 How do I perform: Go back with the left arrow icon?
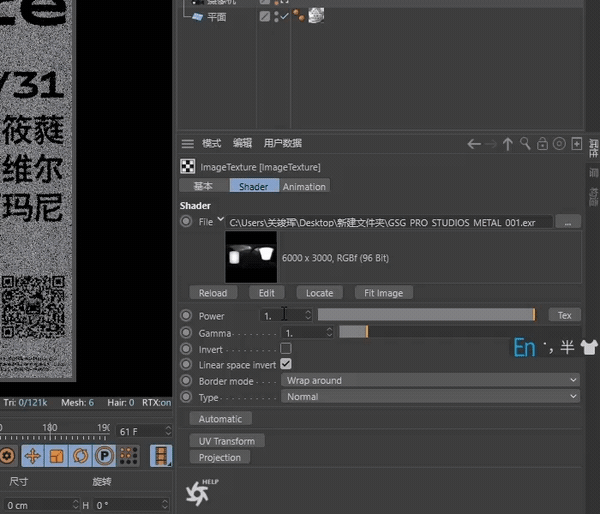click(474, 144)
